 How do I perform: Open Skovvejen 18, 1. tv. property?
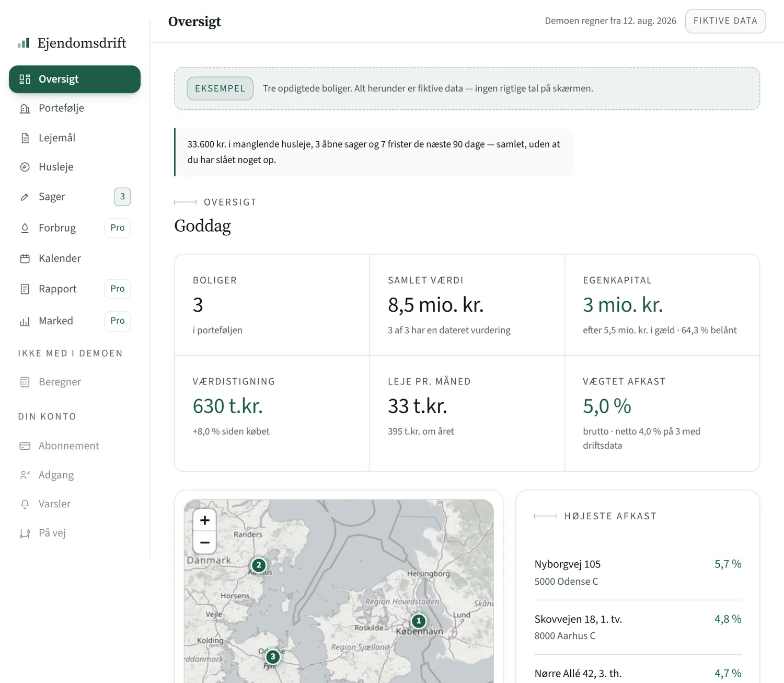[x=638, y=628]
